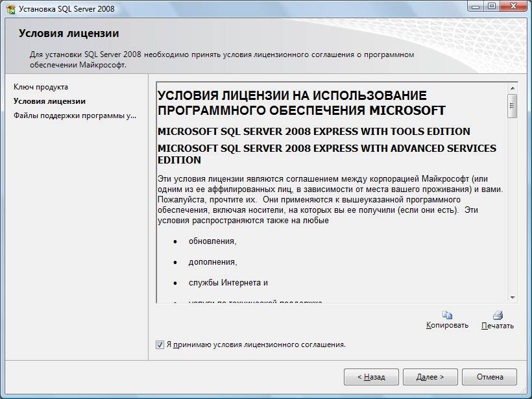Minimize the setup window

[476, 6]
